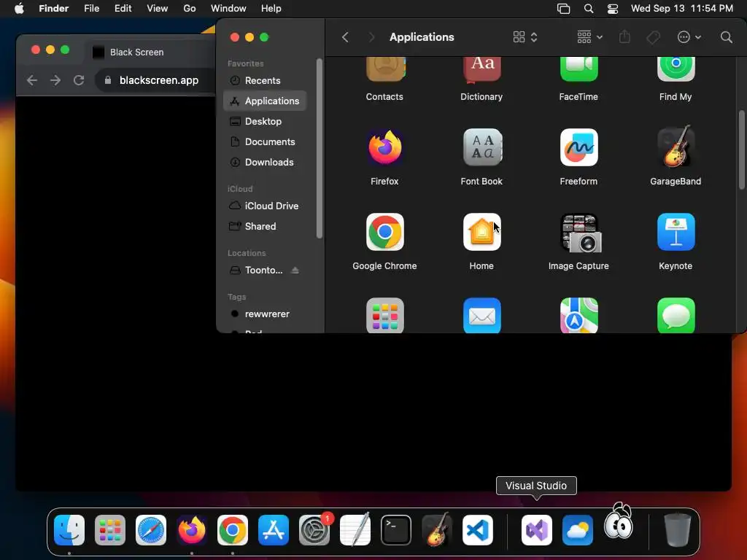Open Font Book in Applications folder

click(481, 147)
